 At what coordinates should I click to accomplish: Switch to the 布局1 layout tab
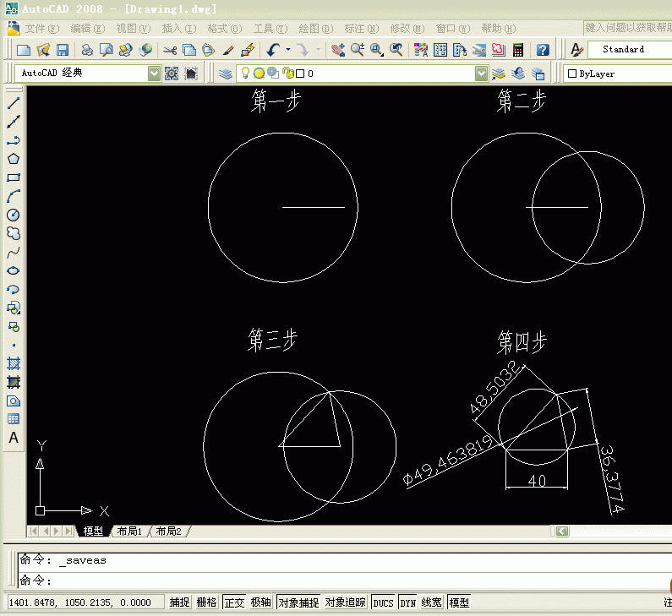click(x=129, y=532)
